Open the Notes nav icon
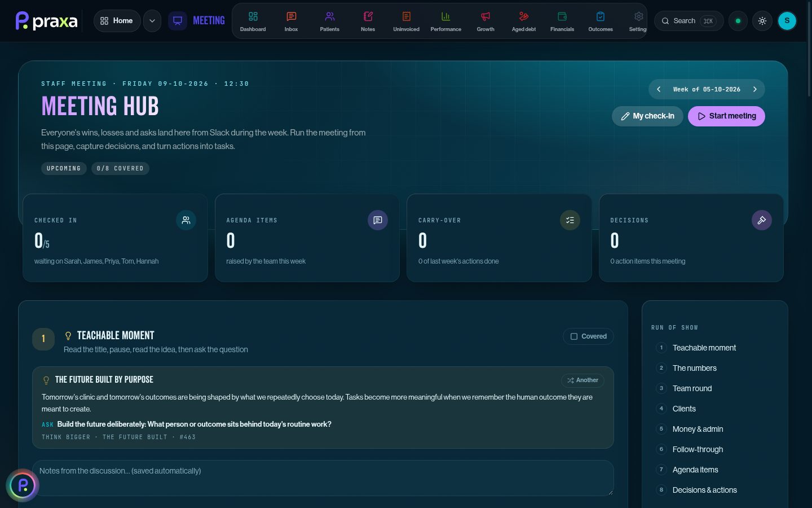 368,21
